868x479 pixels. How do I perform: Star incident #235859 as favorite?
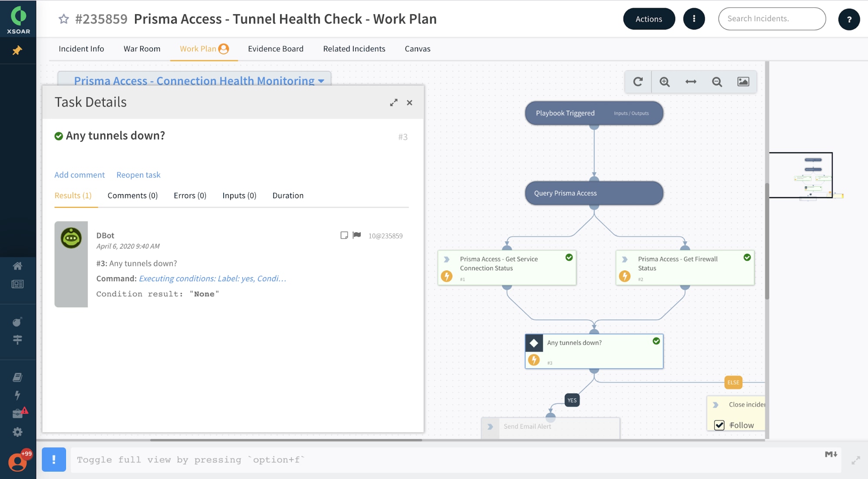[64, 19]
